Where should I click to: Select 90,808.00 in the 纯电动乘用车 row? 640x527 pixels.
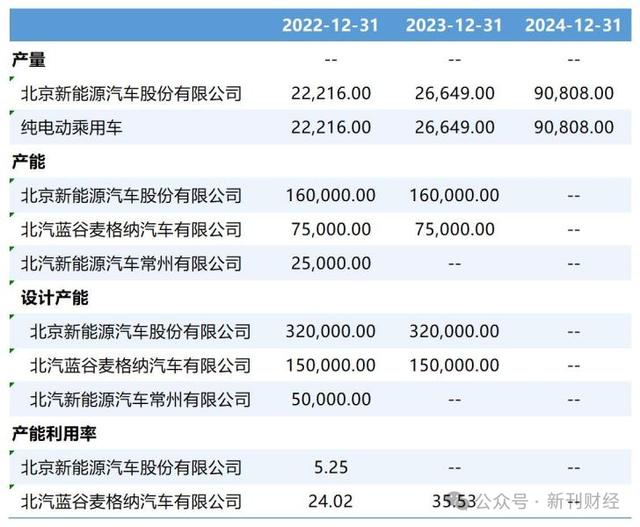(574, 127)
